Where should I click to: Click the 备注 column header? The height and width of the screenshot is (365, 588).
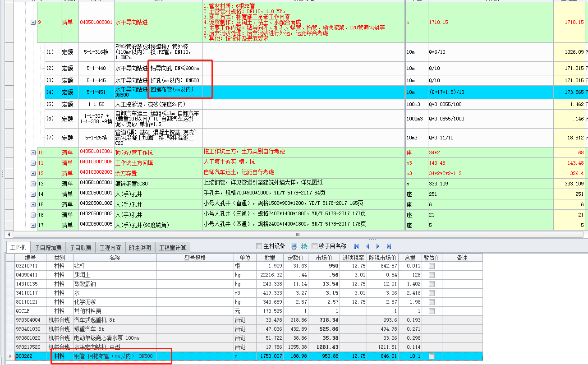462,258
